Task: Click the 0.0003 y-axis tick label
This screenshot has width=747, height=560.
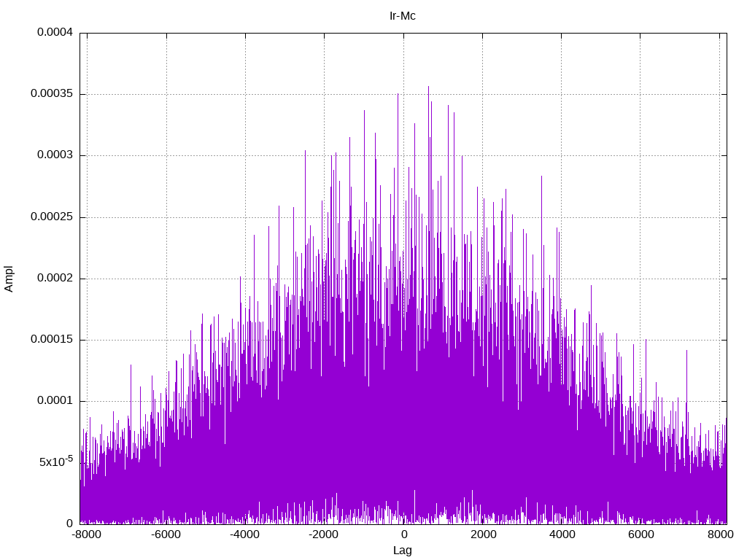Action: coord(55,155)
